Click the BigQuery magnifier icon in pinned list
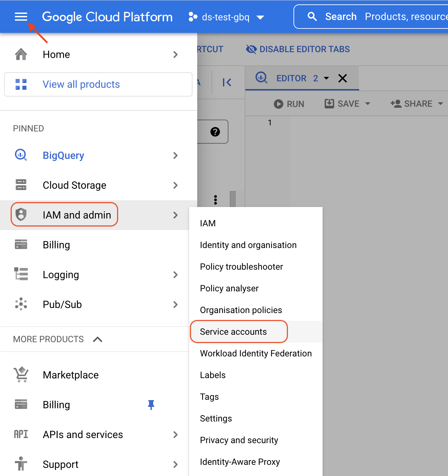This screenshot has height=476, width=448. (21, 155)
